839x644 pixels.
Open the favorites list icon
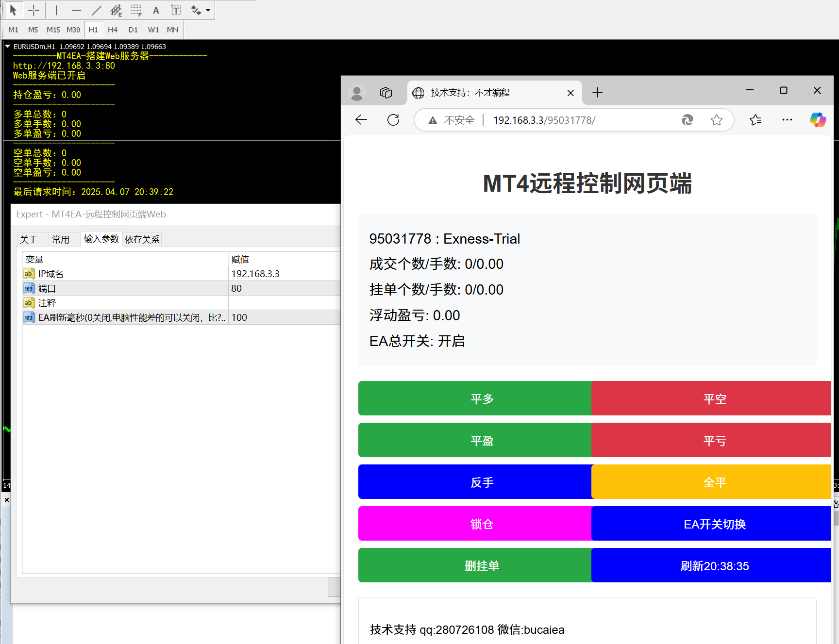click(x=755, y=120)
